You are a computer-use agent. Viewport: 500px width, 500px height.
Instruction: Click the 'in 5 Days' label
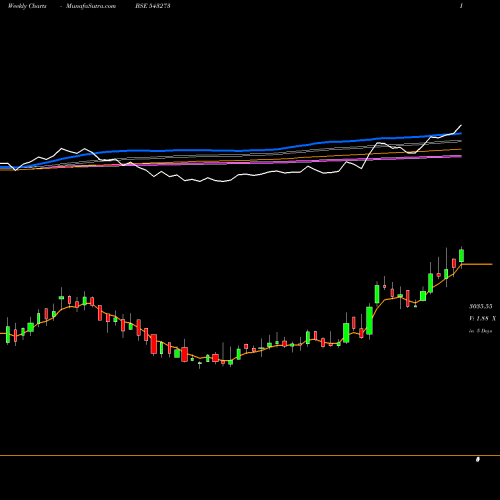[x=481, y=331]
